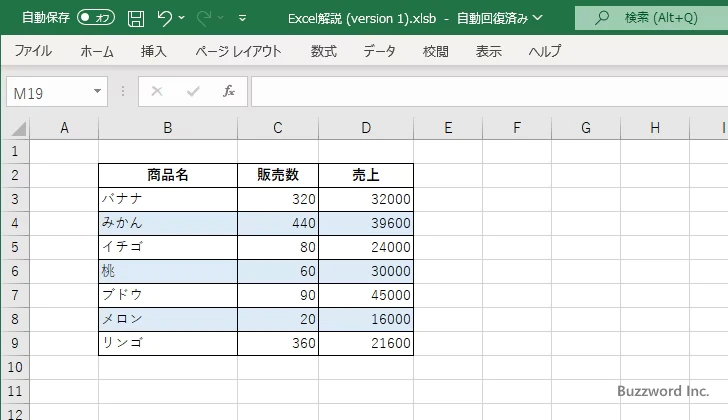Open the ヘルプ tab
This screenshot has height=420, width=728.
click(545, 51)
